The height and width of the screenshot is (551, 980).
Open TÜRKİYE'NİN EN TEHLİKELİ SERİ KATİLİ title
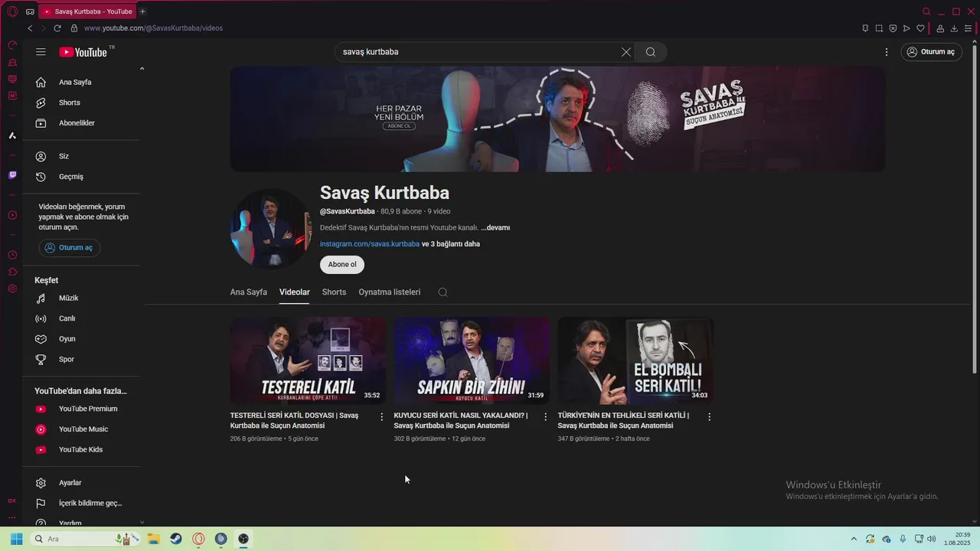[624, 420]
